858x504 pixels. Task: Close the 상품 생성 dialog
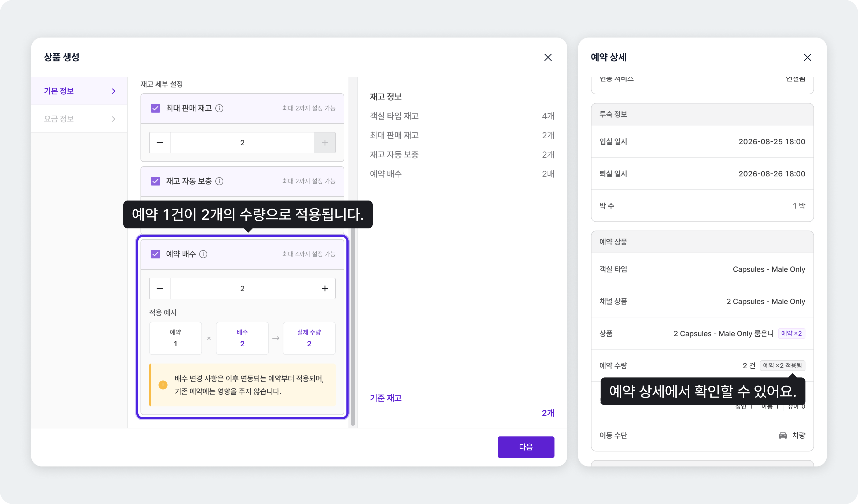click(548, 57)
